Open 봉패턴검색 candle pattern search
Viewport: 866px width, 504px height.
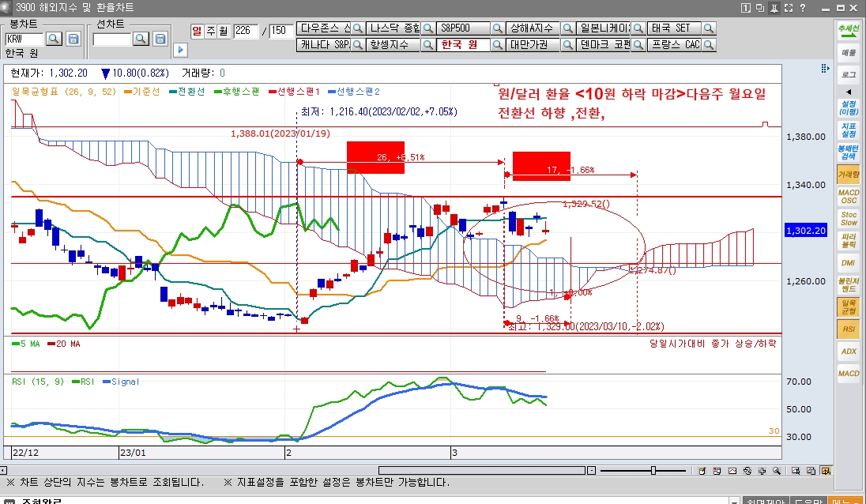pyautogui.click(x=849, y=152)
